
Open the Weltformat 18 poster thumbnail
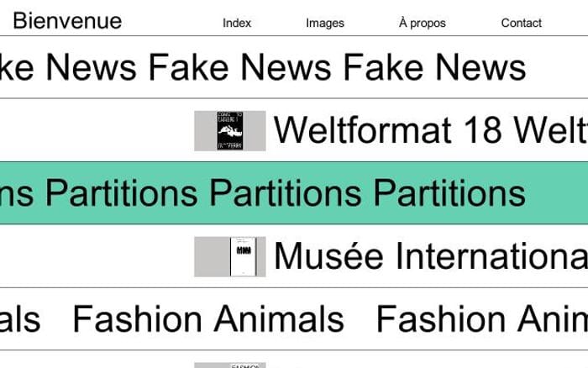click(x=230, y=131)
